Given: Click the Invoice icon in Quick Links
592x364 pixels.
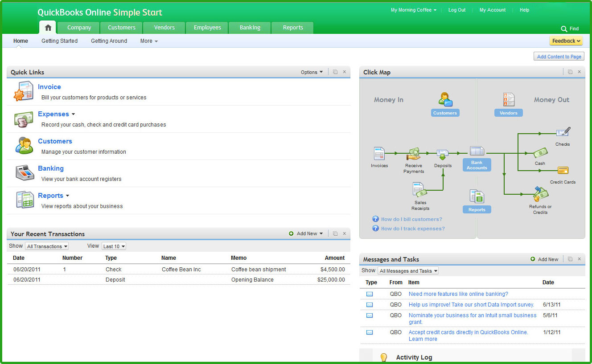Looking at the screenshot, I should click(24, 91).
